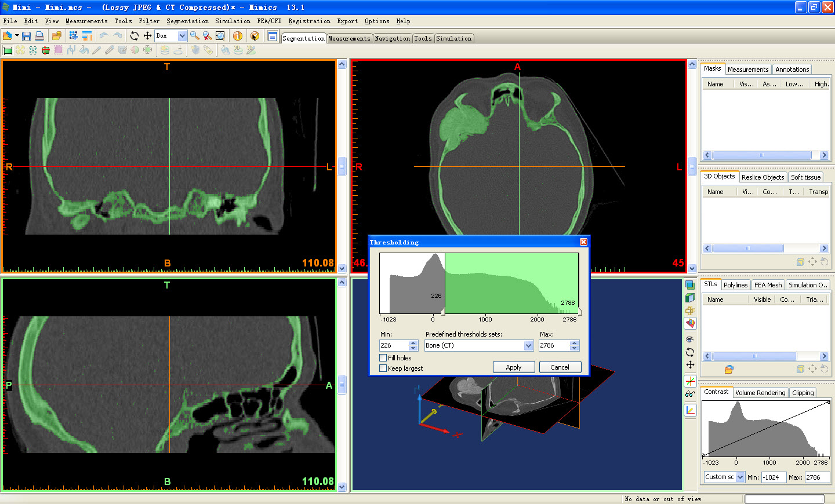Adjust the threshold Max value spinner

[x=574, y=345]
